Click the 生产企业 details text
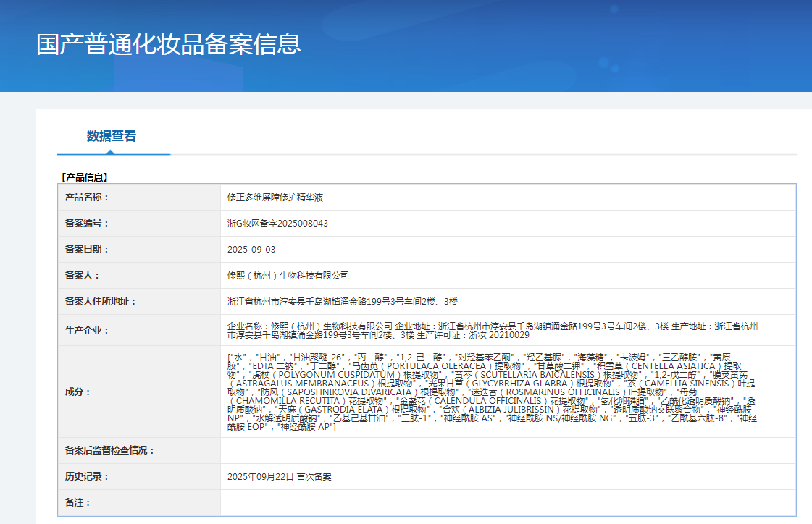The image size is (812, 524). tap(493, 330)
